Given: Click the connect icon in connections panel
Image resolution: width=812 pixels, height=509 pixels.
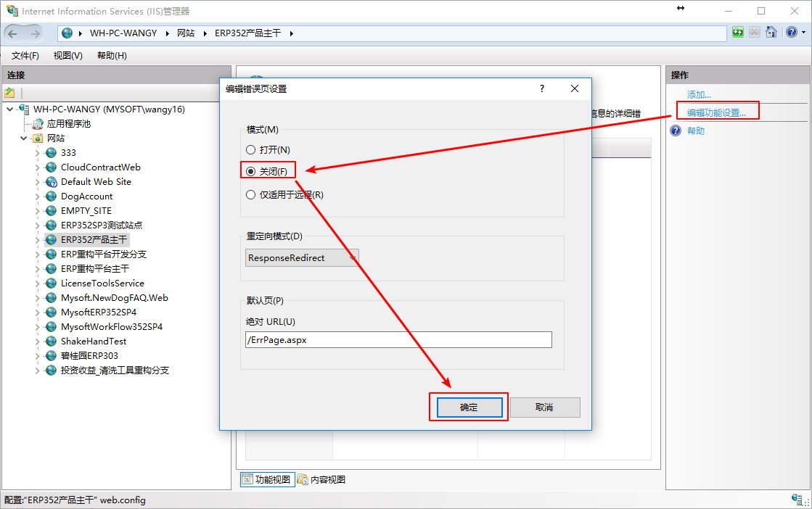Looking at the screenshot, I should (10, 93).
